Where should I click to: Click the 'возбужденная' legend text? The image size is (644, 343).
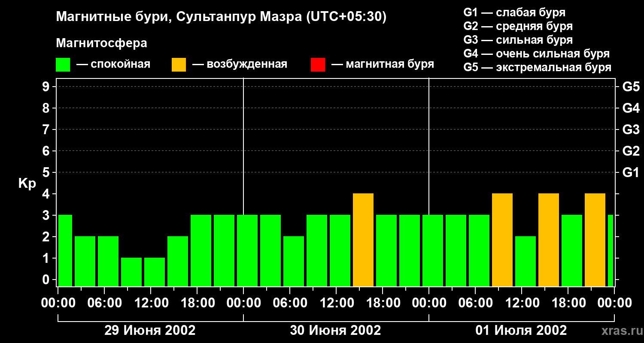click(x=247, y=65)
